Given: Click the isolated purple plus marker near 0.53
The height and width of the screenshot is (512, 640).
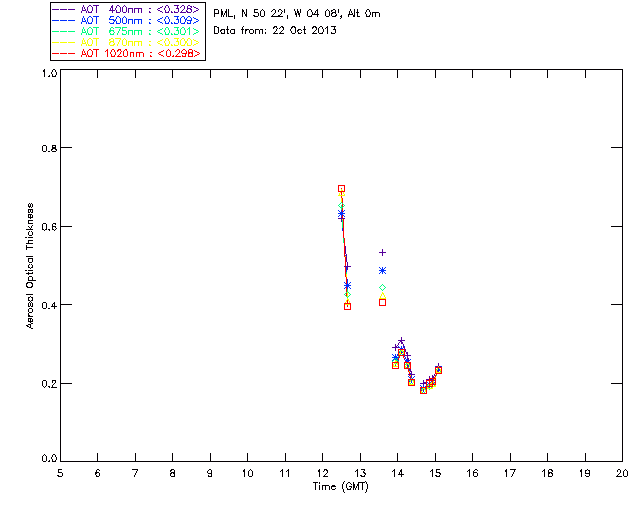Looking at the screenshot, I should (382, 253).
